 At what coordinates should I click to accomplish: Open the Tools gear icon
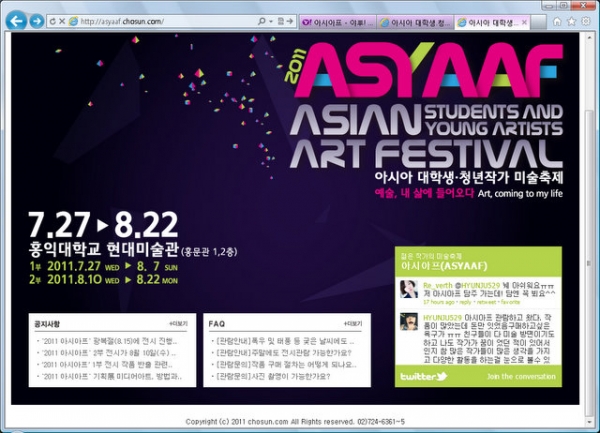585,21
